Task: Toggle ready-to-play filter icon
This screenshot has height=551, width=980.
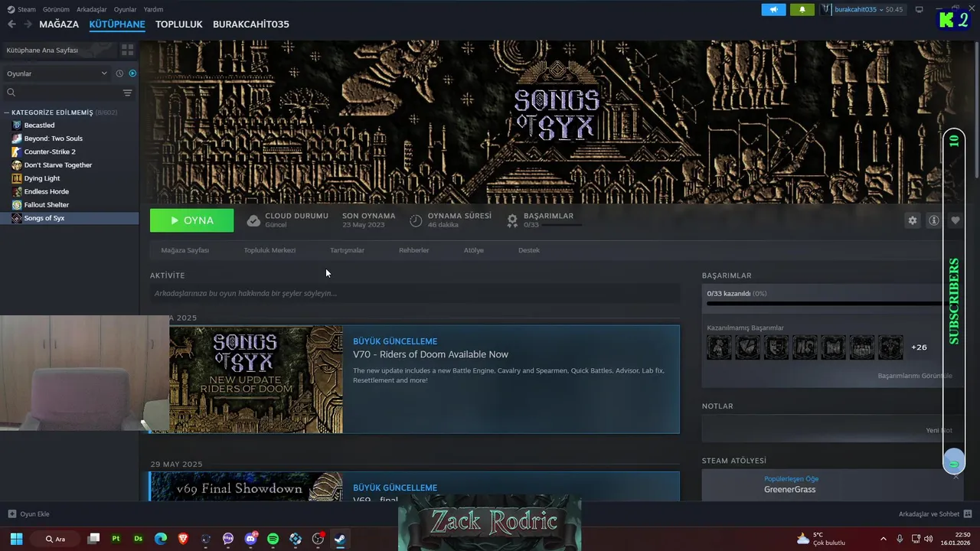Action: 132,73
